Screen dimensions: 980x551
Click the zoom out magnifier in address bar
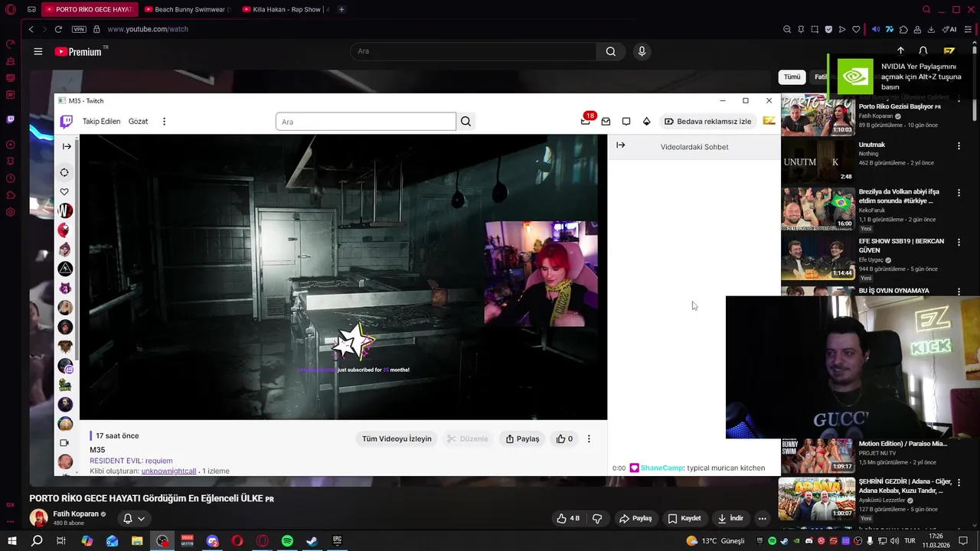pos(787,29)
